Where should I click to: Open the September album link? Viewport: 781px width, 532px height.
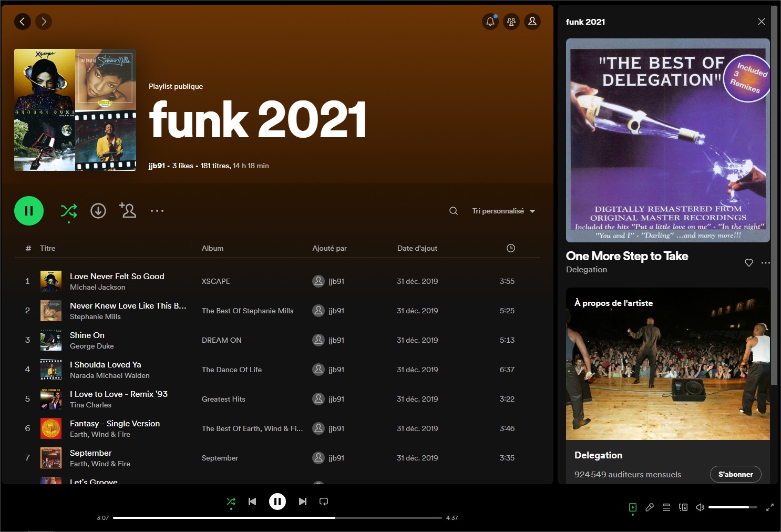pyautogui.click(x=220, y=458)
